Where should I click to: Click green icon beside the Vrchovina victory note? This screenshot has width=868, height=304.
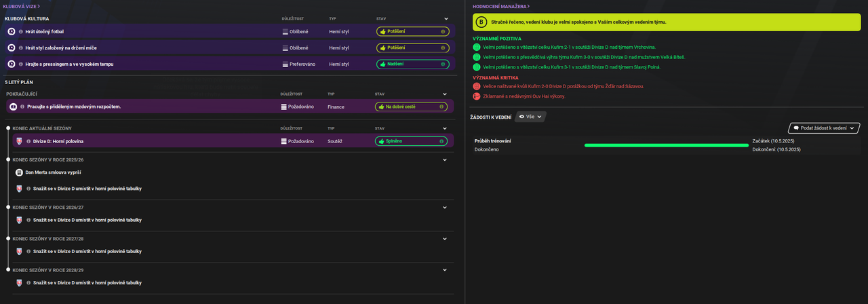477,47
